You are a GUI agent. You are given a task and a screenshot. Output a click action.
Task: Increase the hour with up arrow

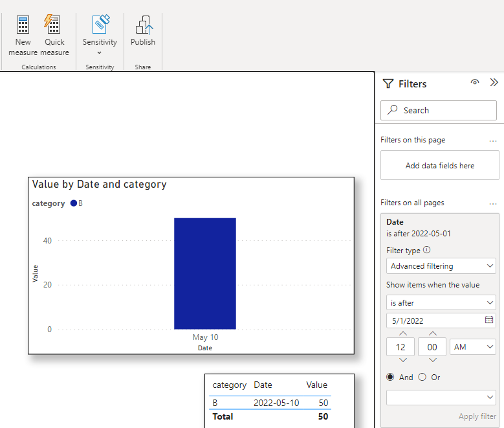(403, 333)
